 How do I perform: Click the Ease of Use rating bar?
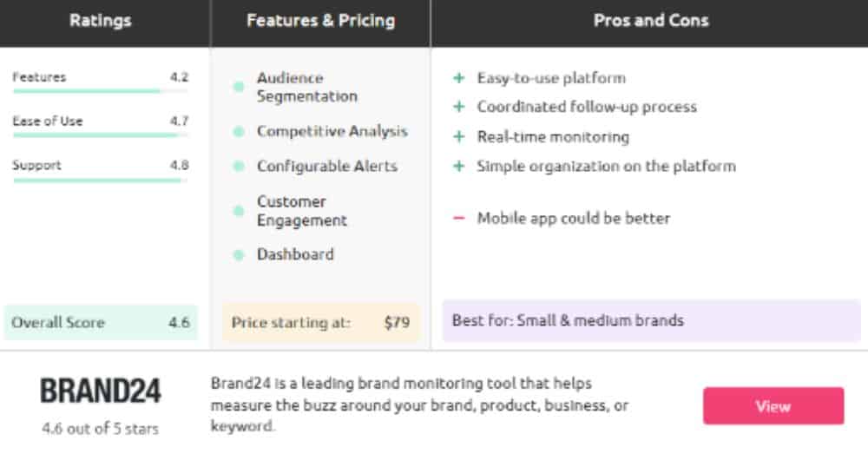100,135
